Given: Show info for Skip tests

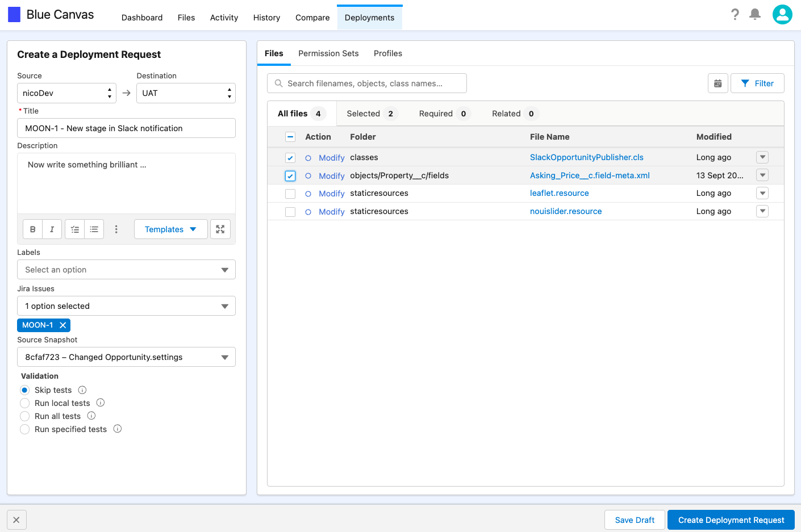Looking at the screenshot, I should (82, 390).
